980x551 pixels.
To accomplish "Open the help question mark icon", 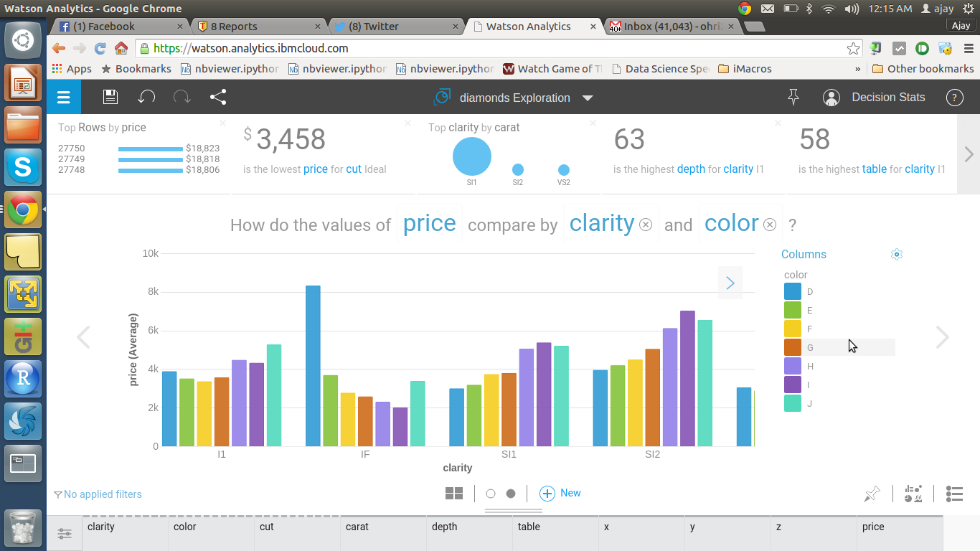I will tap(954, 98).
